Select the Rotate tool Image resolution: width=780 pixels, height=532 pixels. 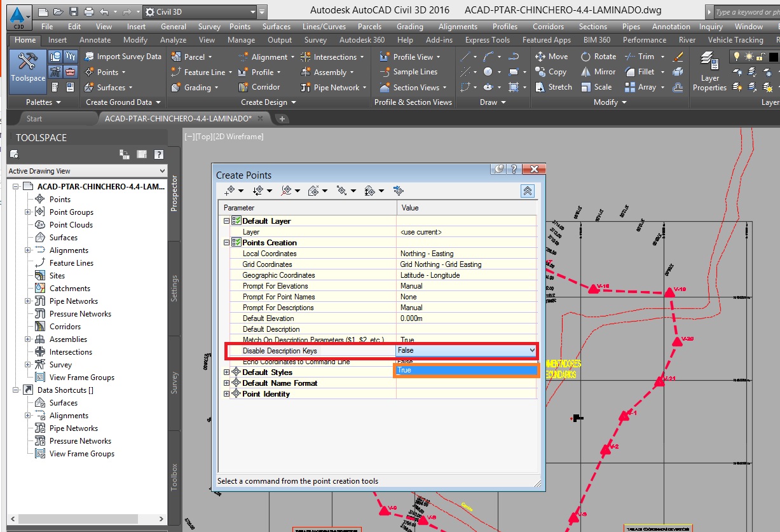[x=598, y=57]
